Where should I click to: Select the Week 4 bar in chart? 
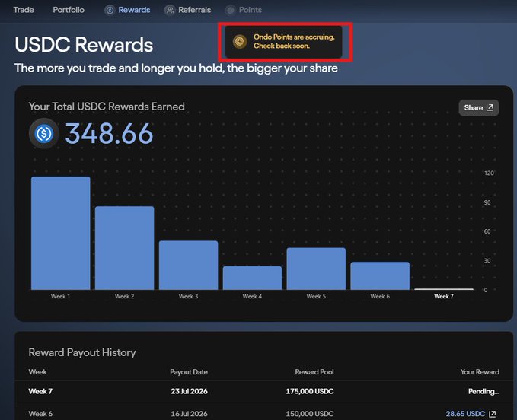(252, 278)
